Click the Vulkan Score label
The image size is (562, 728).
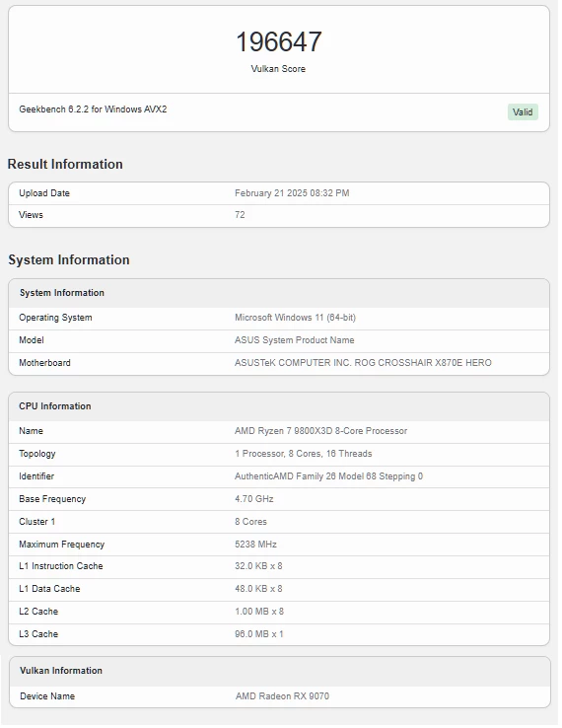pyautogui.click(x=278, y=69)
